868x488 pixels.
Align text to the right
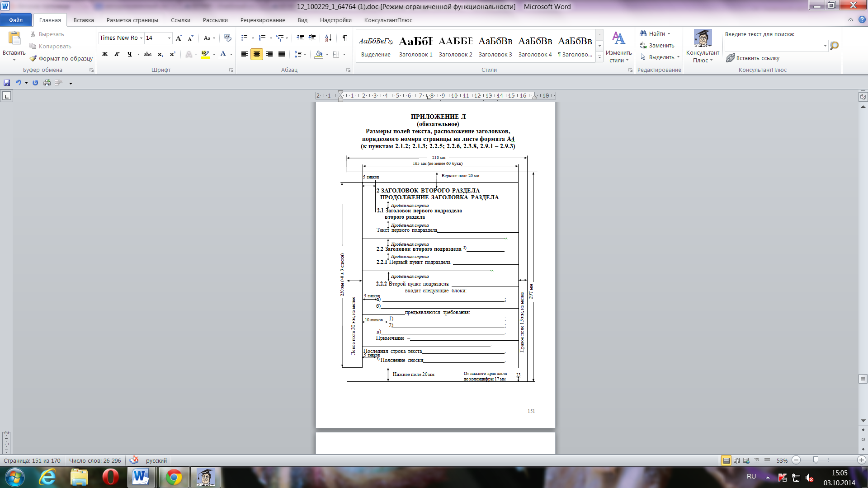coord(269,54)
